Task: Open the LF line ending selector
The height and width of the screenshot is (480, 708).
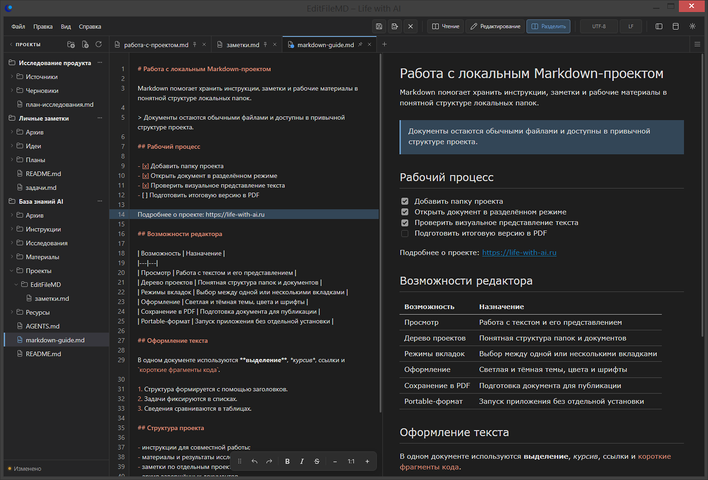Action: (x=631, y=26)
